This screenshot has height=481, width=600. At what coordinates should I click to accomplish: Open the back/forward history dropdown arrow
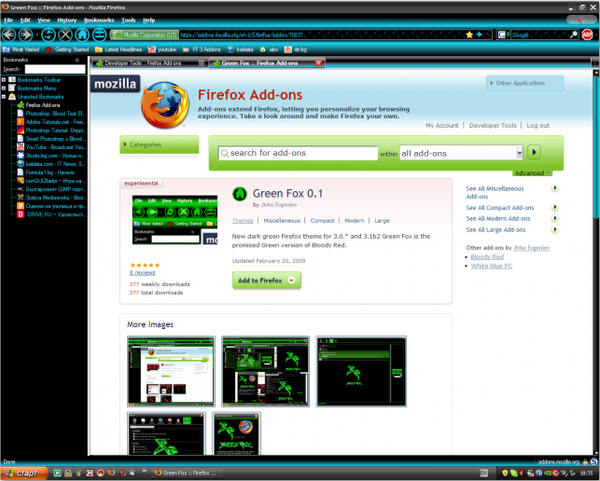[37, 35]
